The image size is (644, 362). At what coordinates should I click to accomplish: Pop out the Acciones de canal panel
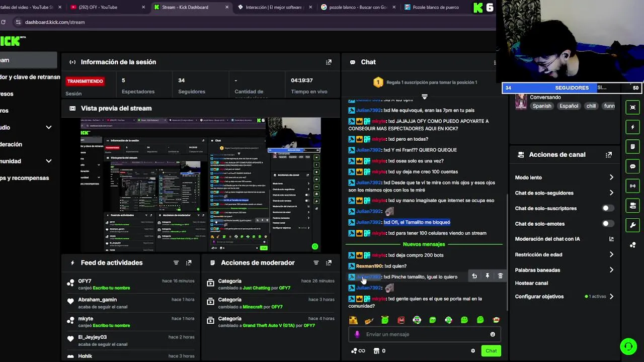tap(609, 154)
